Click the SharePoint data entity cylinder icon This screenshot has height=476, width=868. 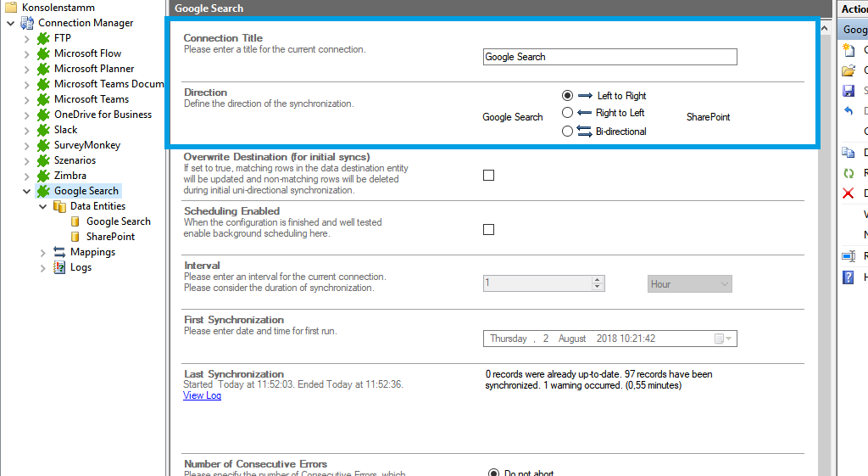(75, 237)
